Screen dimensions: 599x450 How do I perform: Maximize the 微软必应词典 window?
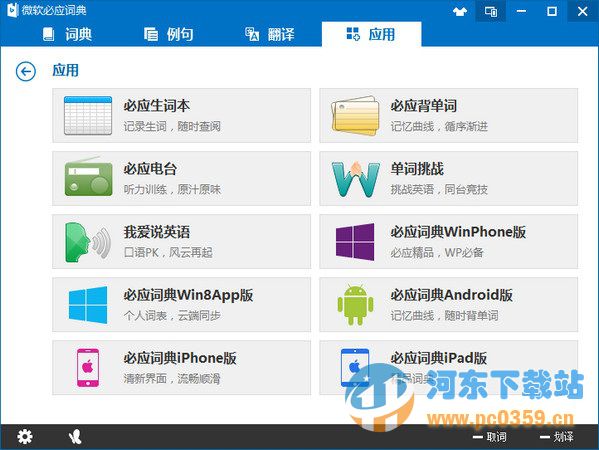(552, 11)
